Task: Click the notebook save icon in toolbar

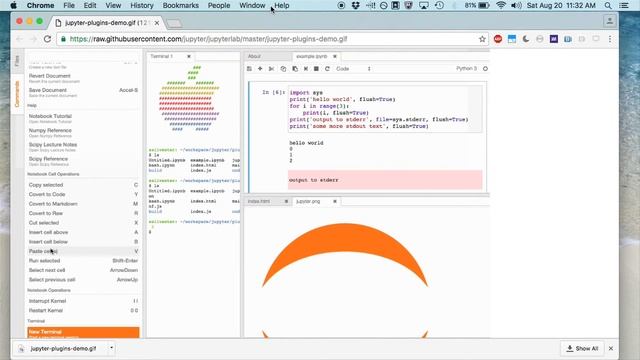Action: (x=249, y=69)
